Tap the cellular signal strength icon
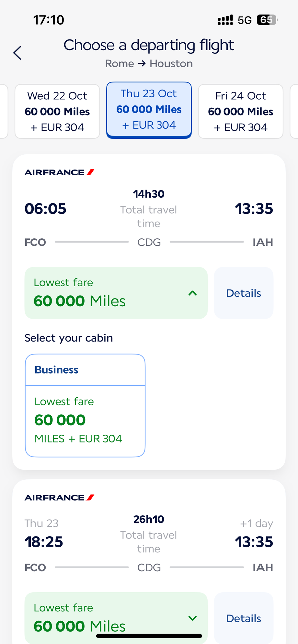Image resolution: width=298 pixels, height=644 pixels. coord(225,20)
